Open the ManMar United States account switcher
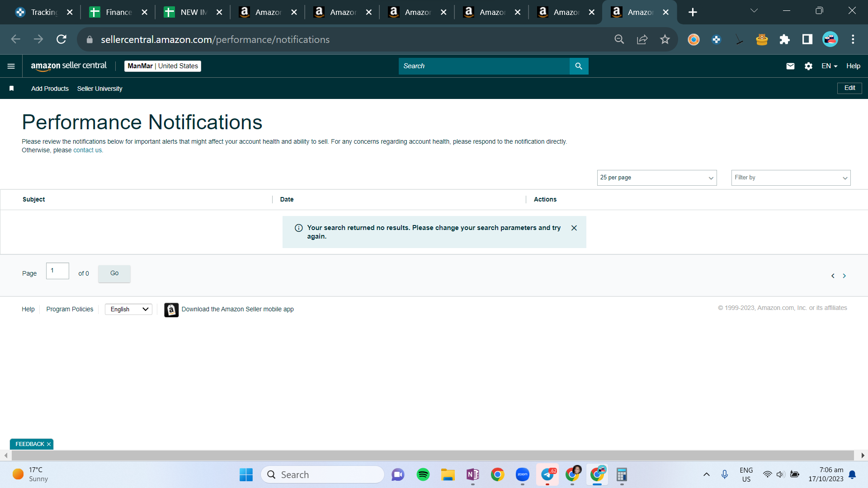Screen dimensions: 868x488 tap(163, 66)
